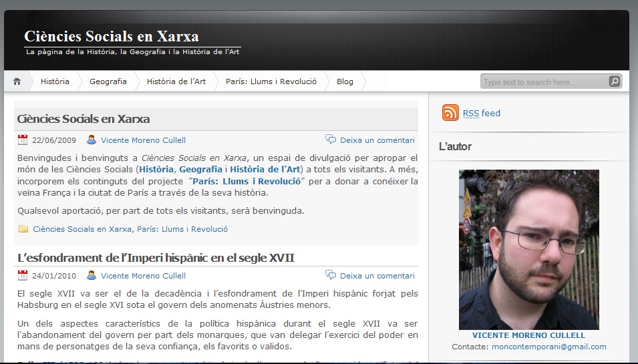The width and height of the screenshot is (638, 364).
Task: Click folder category icon under first post
Action: (23, 229)
